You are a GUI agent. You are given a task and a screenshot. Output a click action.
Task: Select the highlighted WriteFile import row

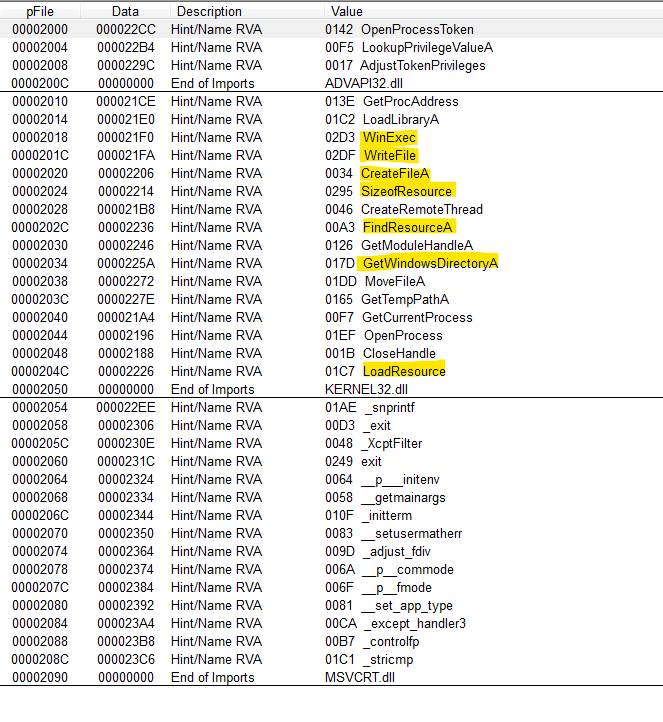[x=389, y=155]
